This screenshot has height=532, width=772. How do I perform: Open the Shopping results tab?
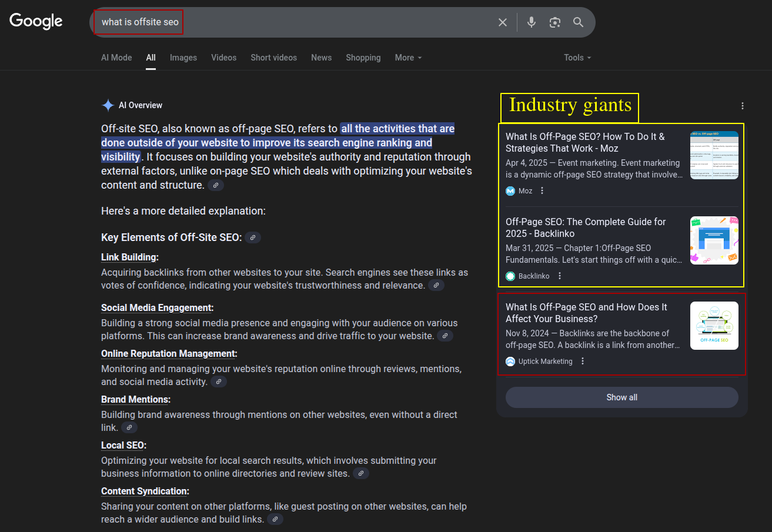363,58
